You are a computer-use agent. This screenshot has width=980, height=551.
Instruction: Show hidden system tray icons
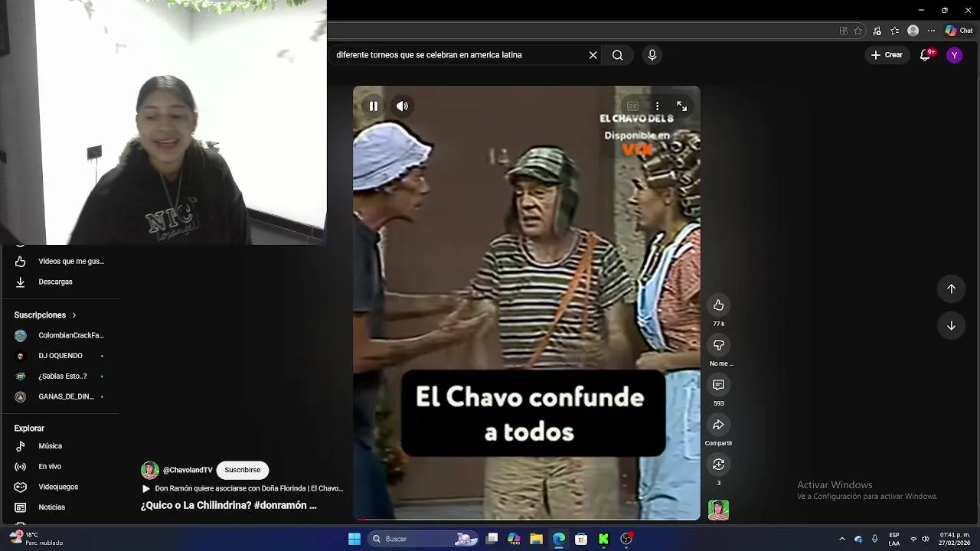click(842, 539)
